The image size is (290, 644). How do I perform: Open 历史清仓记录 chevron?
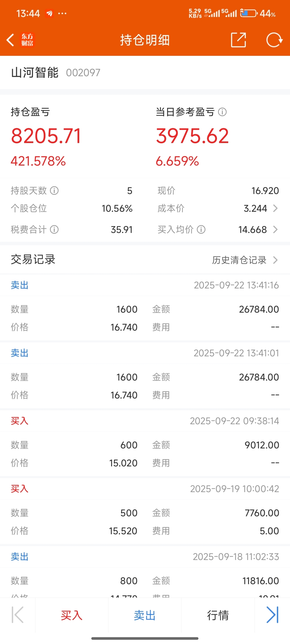tap(275, 260)
